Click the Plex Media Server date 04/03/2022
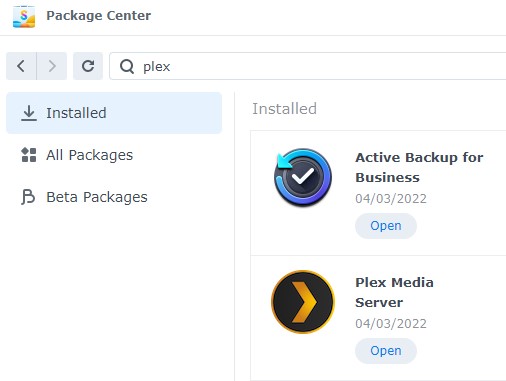This screenshot has height=381, width=506. click(x=391, y=324)
